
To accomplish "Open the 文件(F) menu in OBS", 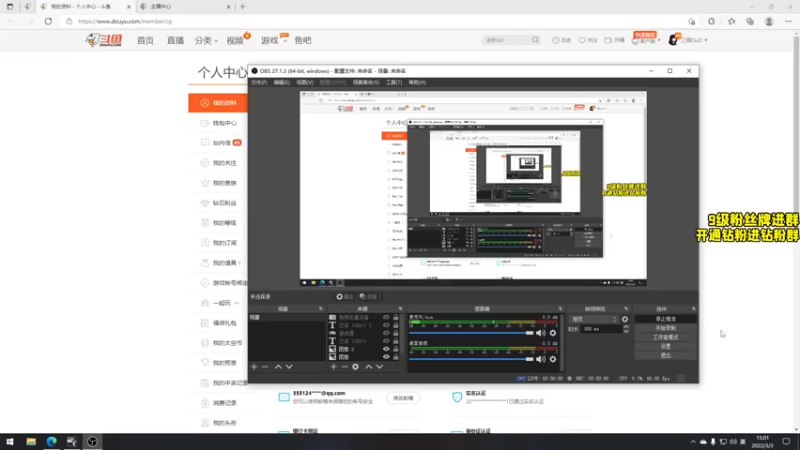I will [259, 82].
